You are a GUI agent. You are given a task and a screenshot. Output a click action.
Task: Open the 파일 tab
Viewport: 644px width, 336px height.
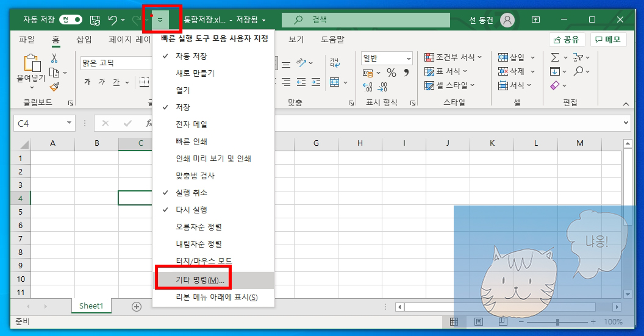(27, 40)
